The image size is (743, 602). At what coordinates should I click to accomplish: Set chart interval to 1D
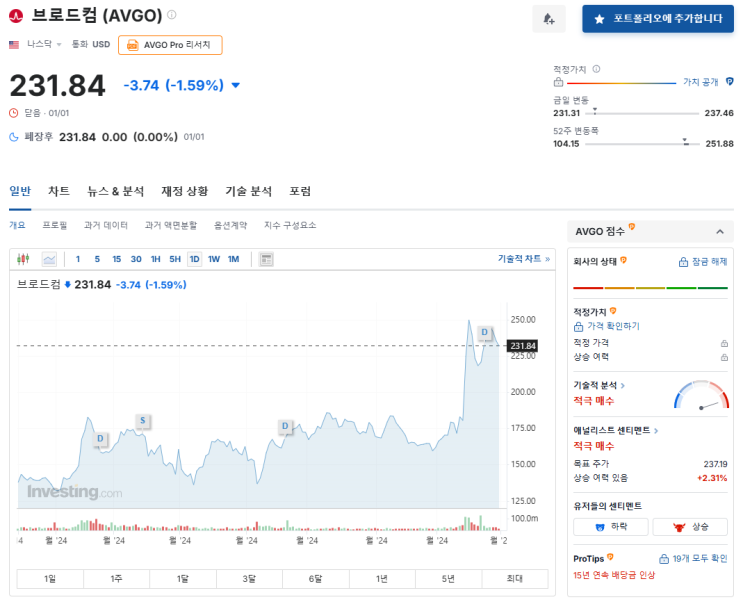pyautogui.click(x=194, y=259)
